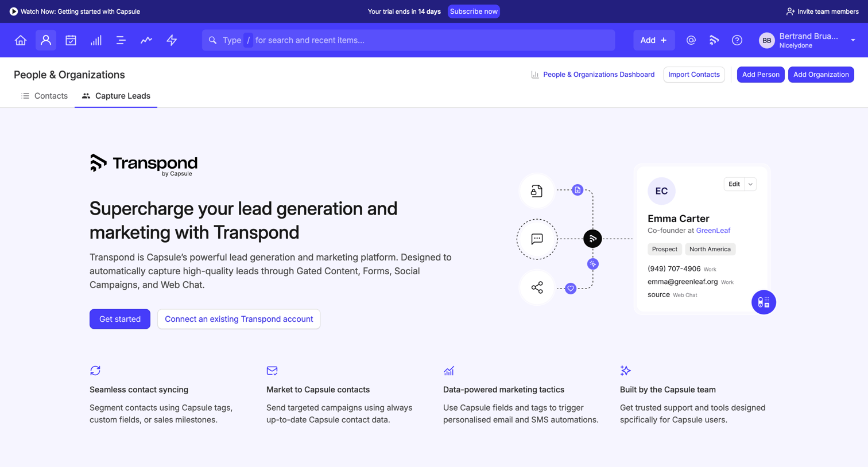Viewport: 868px width, 467px height.
Task: Switch to the Contacts tab
Action: (44, 96)
